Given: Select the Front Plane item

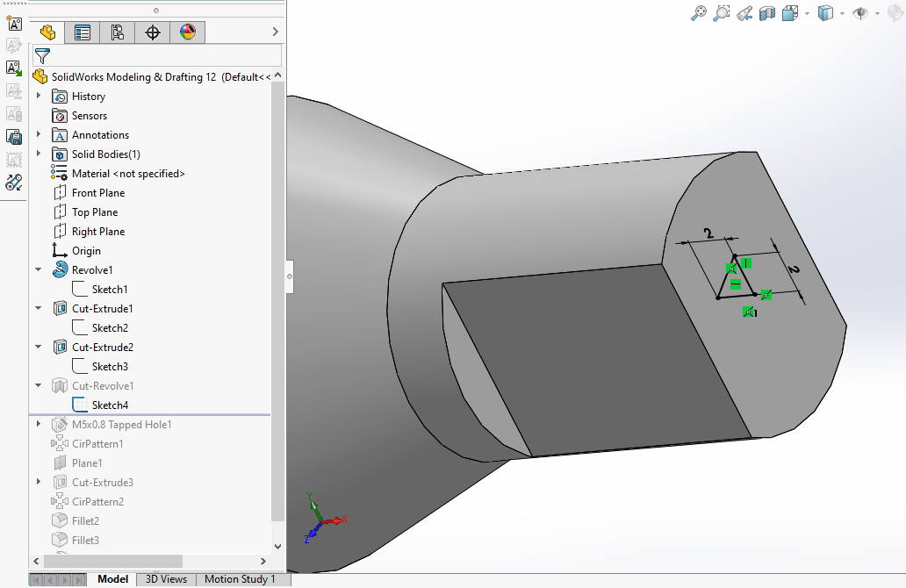Looking at the screenshot, I should [x=97, y=193].
